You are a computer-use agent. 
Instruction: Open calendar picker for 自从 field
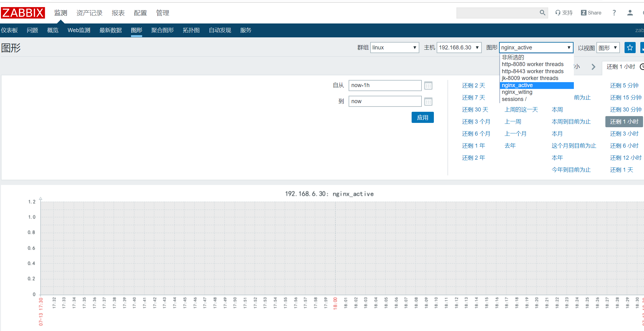[x=428, y=86]
